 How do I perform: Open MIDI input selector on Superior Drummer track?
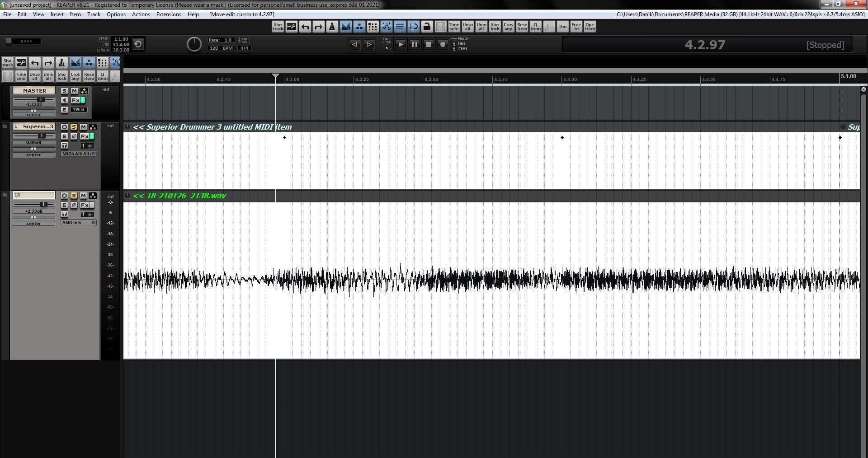point(79,154)
